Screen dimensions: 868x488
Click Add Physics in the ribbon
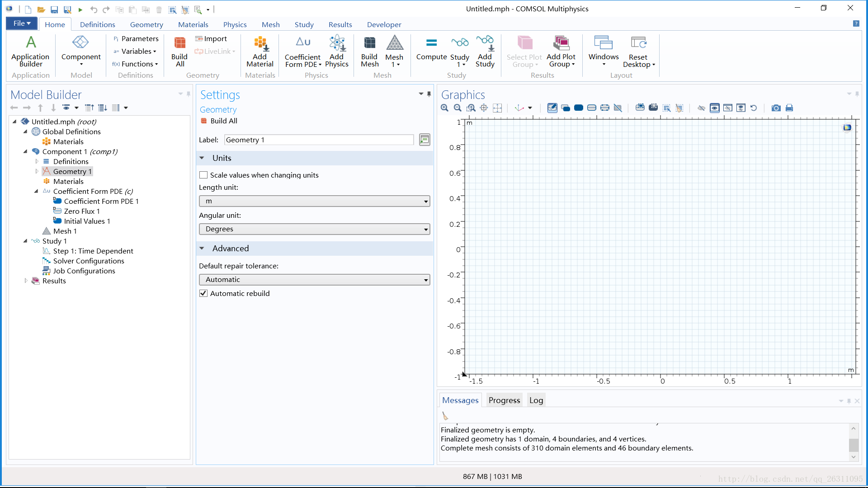(x=337, y=51)
